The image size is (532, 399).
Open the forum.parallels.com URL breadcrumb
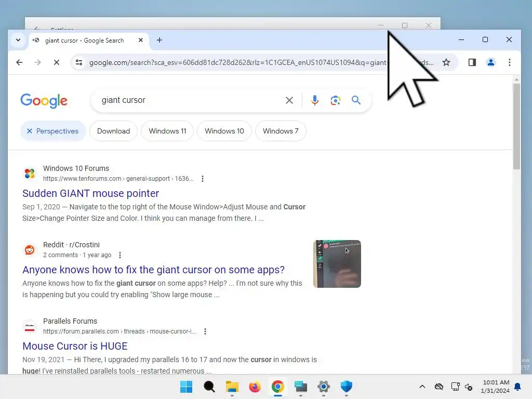[x=119, y=331]
